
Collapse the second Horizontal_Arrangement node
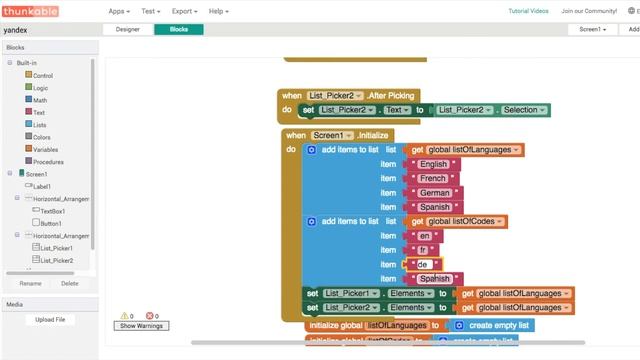point(17,235)
